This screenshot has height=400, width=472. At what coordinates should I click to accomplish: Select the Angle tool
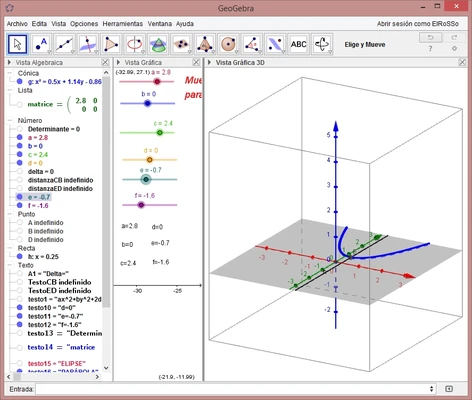(x=252, y=44)
